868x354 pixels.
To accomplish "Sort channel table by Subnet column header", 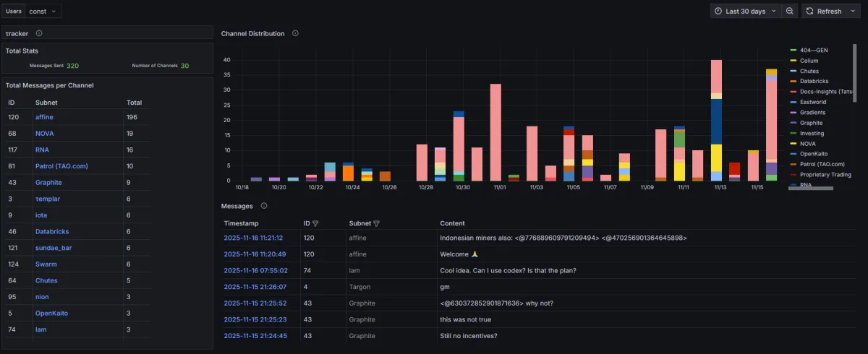I will coord(46,103).
